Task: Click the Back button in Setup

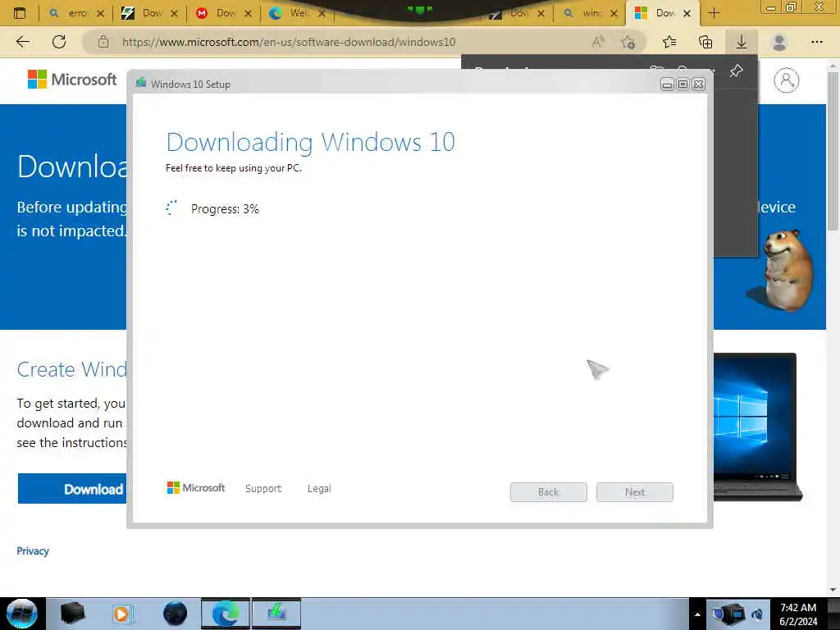Action: pyautogui.click(x=549, y=492)
